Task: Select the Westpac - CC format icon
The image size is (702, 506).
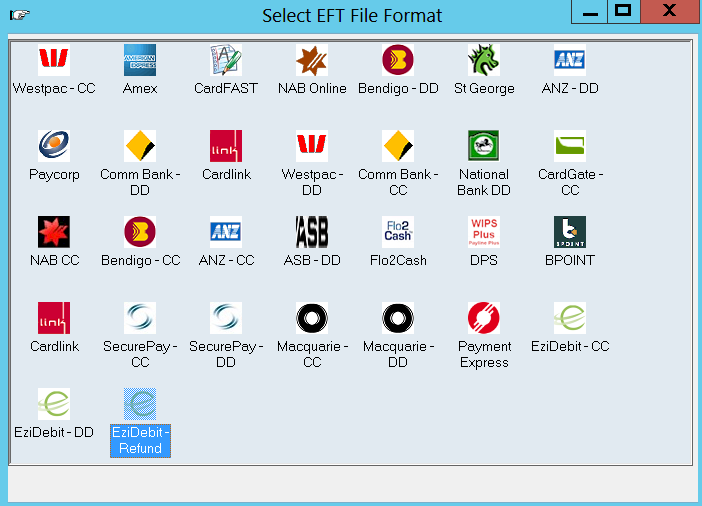Action: pos(54,60)
